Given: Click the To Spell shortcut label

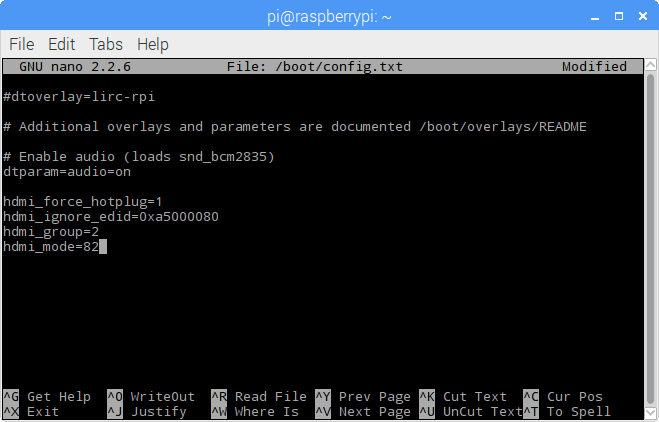Looking at the screenshot, I should click(578, 412).
